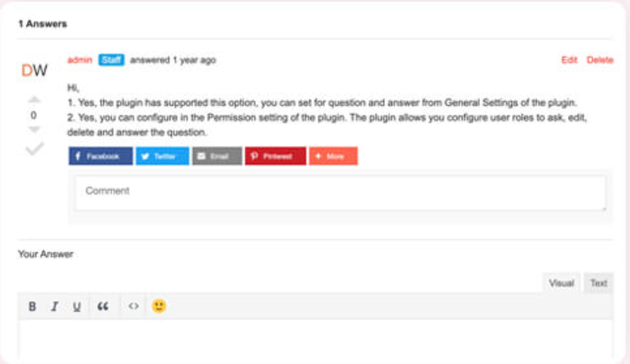This screenshot has width=630, height=364.
Task: Upvote the admin's answer
Action: click(35, 100)
